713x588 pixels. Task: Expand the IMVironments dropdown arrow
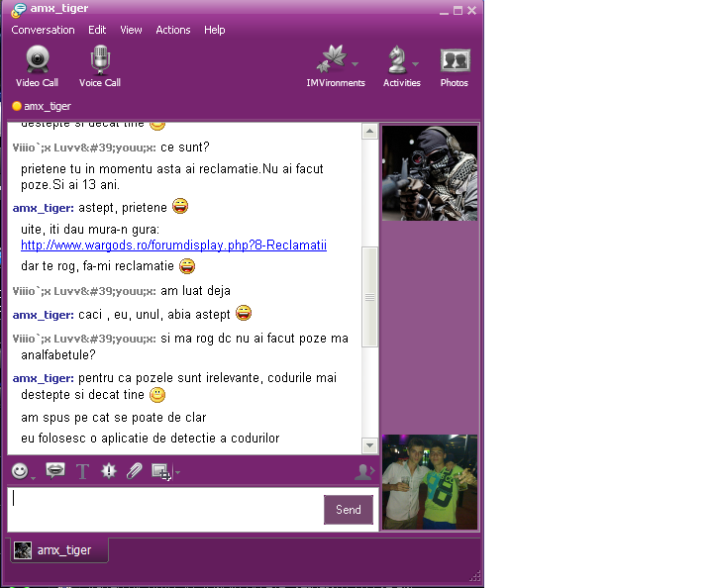pos(356,64)
